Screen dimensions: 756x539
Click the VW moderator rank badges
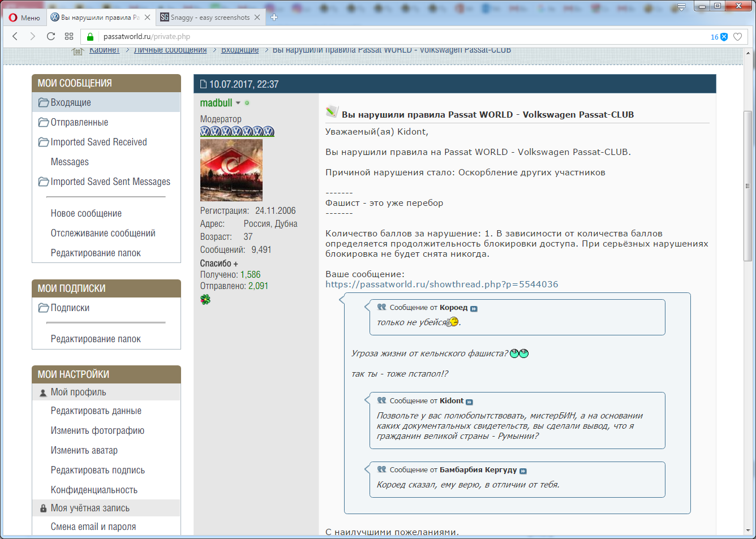[x=237, y=131]
